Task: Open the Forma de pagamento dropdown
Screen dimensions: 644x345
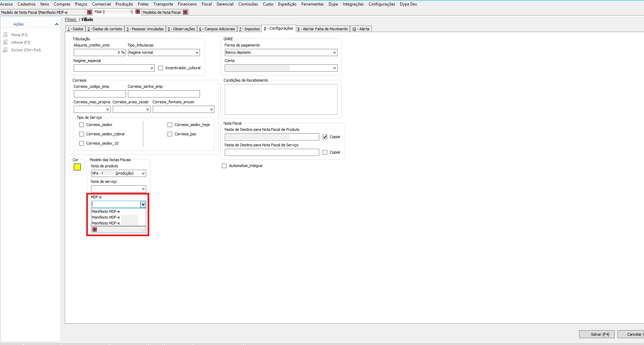Action: (x=334, y=53)
